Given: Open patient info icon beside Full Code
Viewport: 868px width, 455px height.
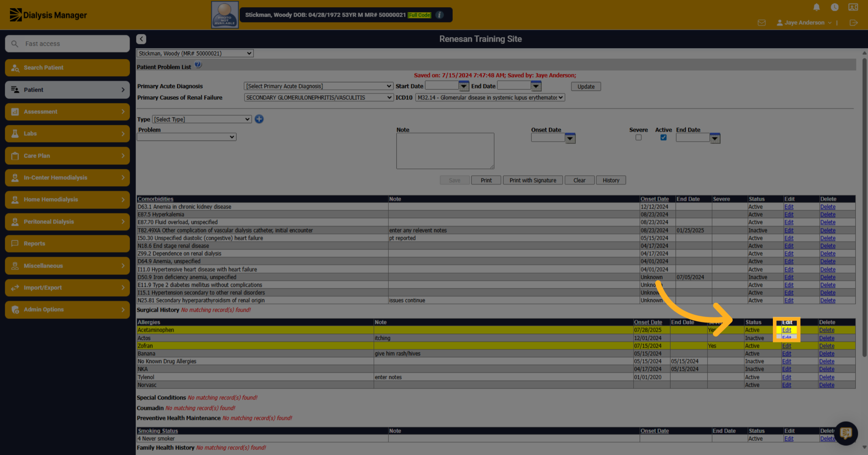Looking at the screenshot, I should (x=439, y=15).
